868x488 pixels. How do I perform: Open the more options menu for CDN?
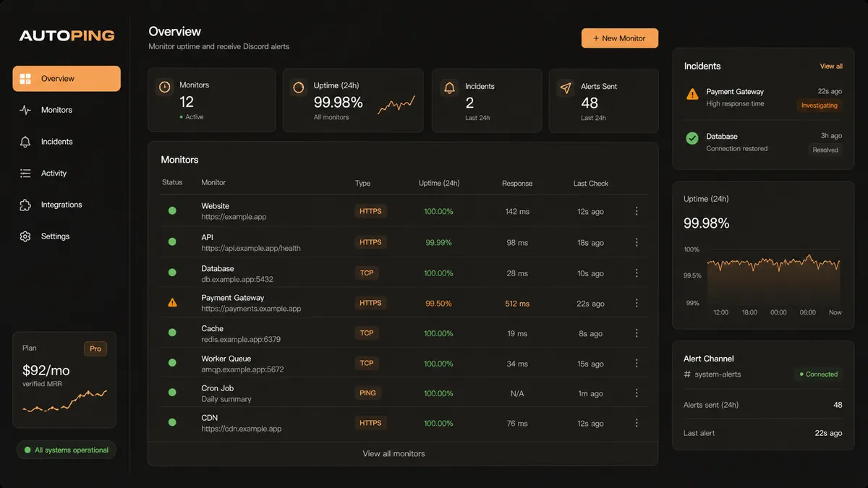(x=637, y=423)
